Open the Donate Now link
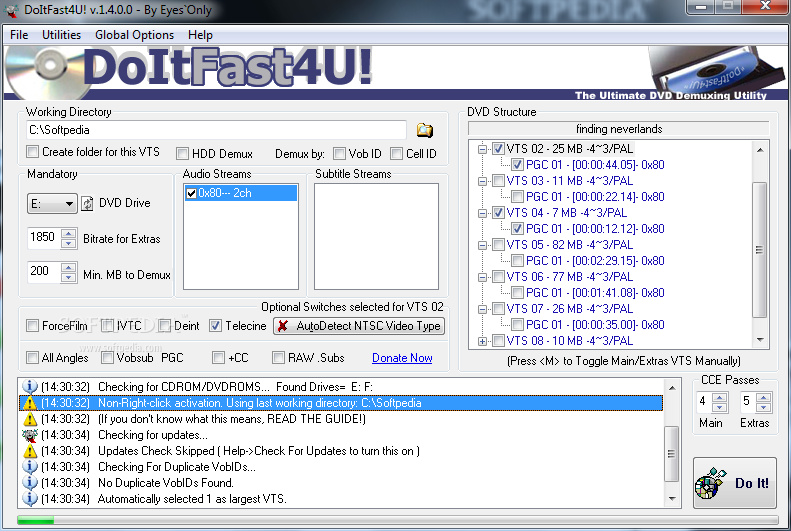This screenshot has height=531, width=791. coord(402,358)
